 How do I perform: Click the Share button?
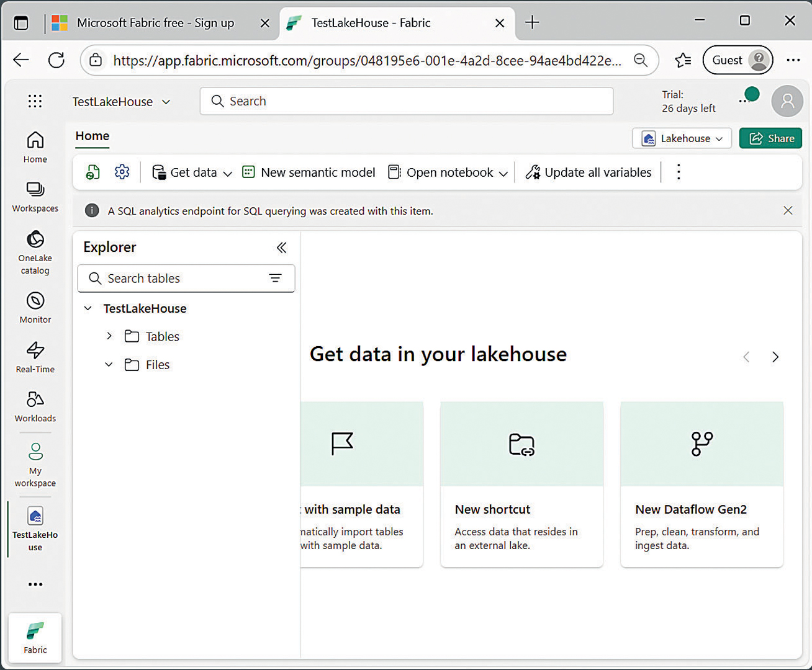(770, 138)
